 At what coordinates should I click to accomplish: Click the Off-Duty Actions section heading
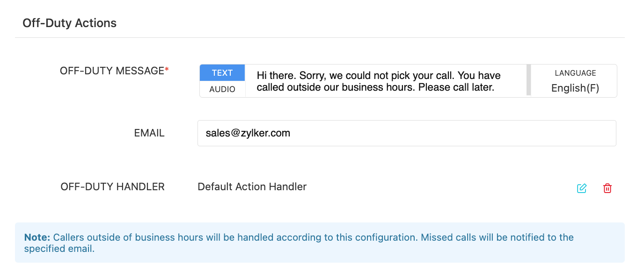[70, 23]
